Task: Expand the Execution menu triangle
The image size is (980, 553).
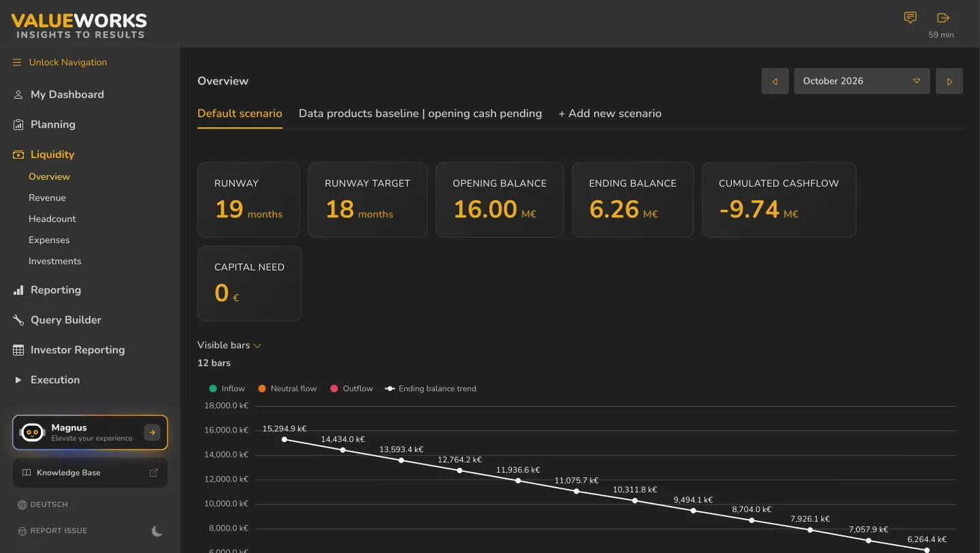Action: coord(18,380)
